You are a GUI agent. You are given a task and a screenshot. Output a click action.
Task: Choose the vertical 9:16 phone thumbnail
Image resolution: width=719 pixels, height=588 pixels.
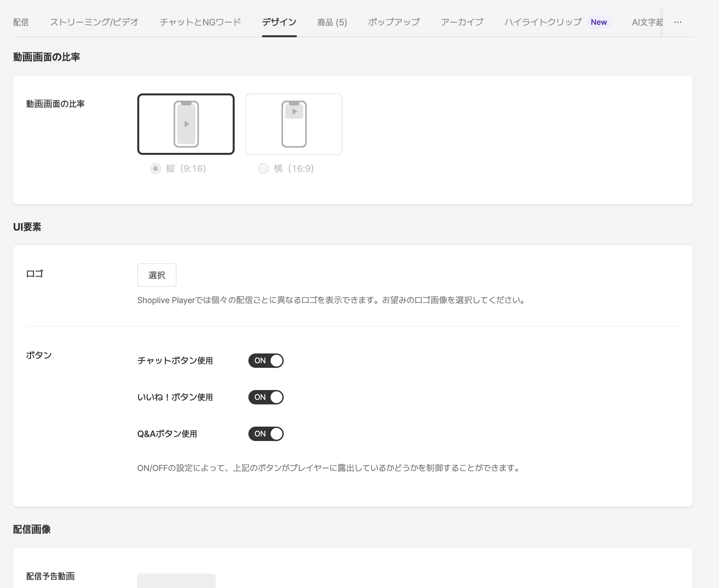click(186, 124)
